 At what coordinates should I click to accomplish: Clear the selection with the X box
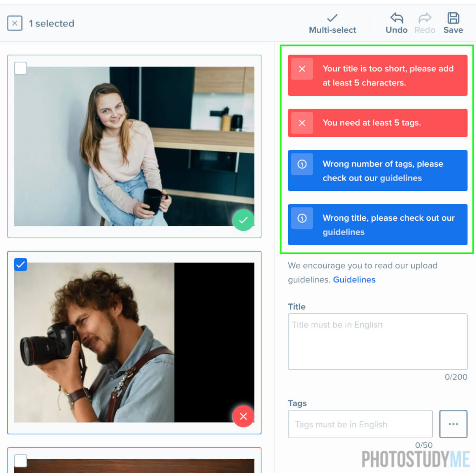[15, 23]
